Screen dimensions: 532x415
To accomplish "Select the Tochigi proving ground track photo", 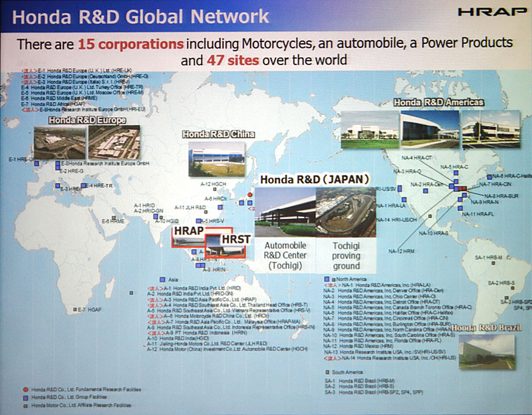I will pyautogui.click(x=346, y=212).
